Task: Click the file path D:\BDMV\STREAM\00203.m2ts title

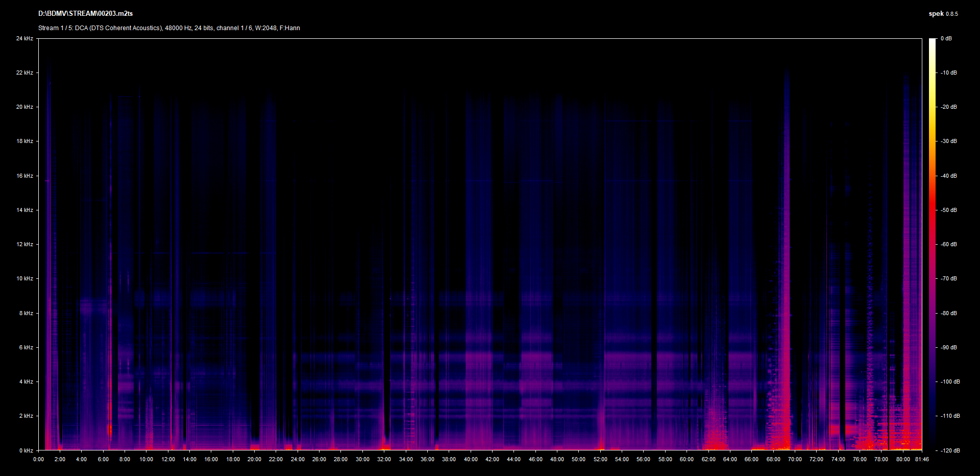Action: (85, 14)
